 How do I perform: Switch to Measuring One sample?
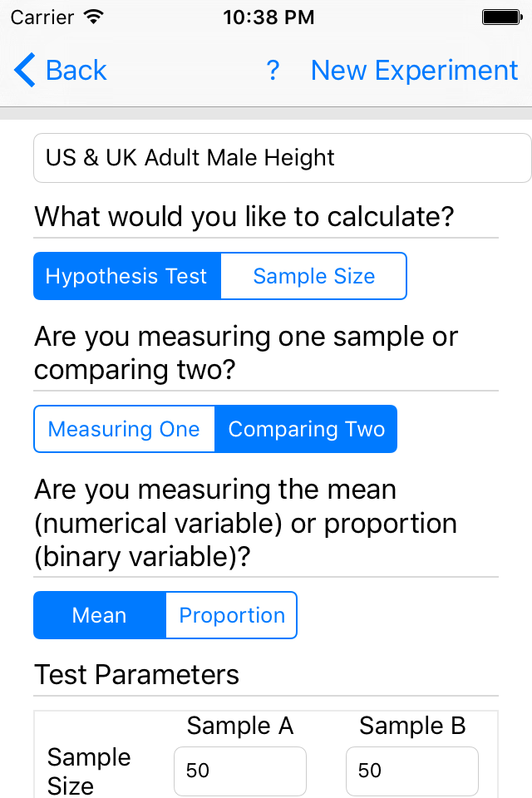pos(123,429)
